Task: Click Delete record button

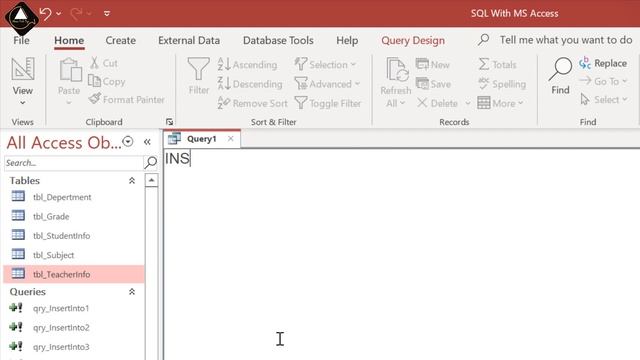Action: pos(438,103)
